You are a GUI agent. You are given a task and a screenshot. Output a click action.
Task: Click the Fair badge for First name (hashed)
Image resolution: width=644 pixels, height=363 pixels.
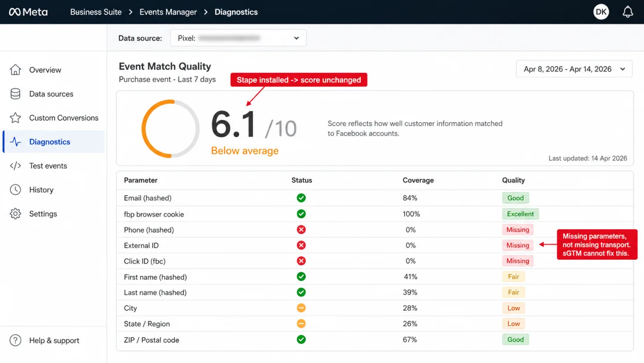pos(513,277)
